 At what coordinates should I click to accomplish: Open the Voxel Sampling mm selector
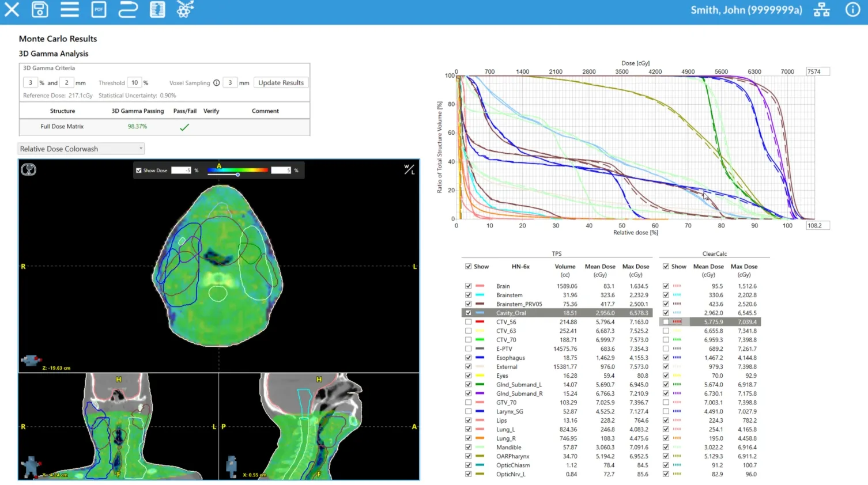(230, 82)
